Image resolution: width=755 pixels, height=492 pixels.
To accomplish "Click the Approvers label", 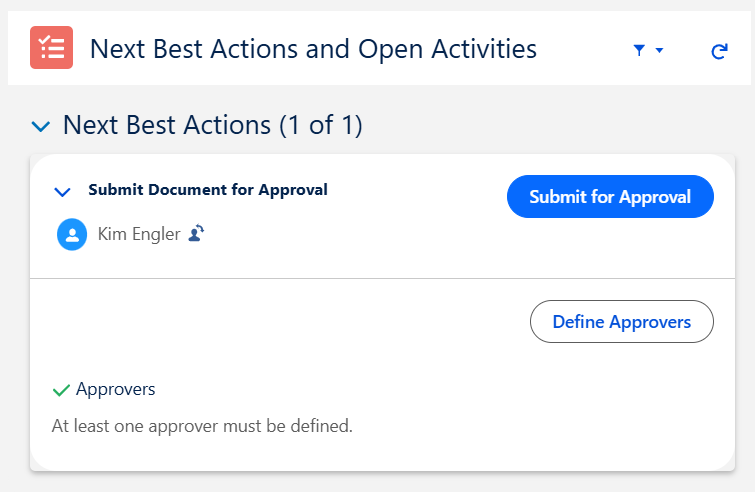I will [116, 389].
